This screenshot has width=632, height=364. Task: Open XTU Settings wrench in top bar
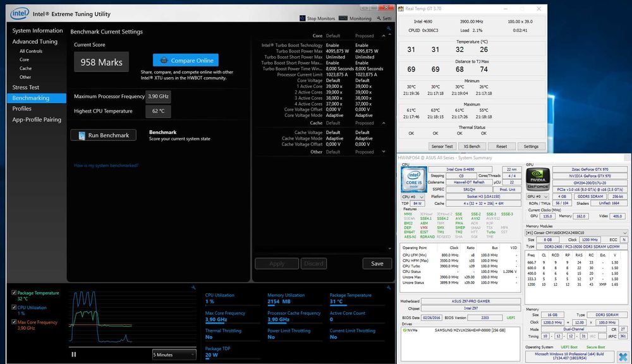(384, 18)
